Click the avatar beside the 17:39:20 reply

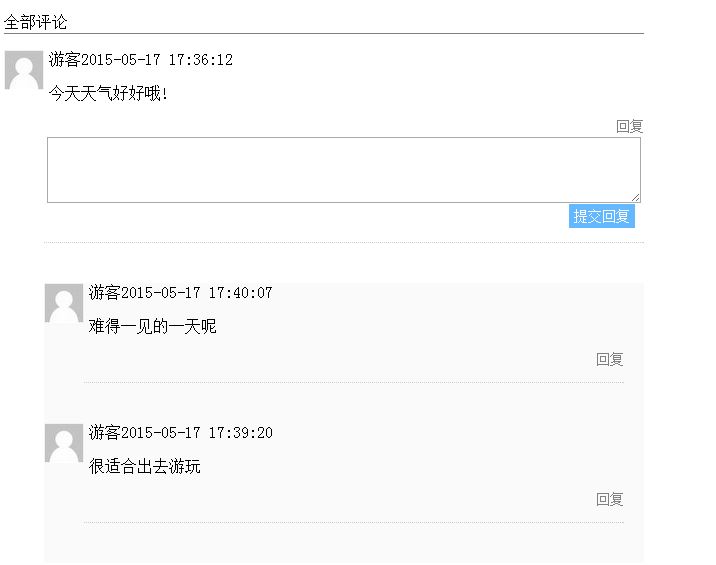[x=64, y=443]
